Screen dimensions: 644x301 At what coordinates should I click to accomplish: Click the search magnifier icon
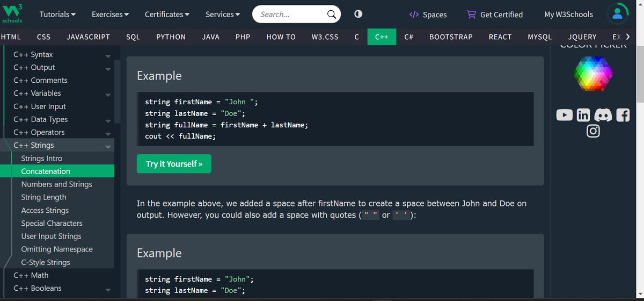(x=332, y=15)
